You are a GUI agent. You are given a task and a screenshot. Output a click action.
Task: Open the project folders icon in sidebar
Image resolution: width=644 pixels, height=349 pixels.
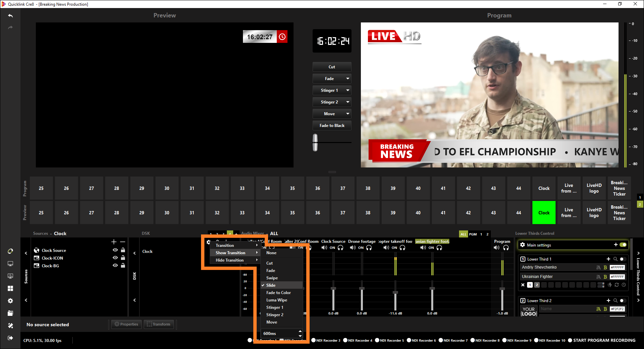(x=10, y=313)
